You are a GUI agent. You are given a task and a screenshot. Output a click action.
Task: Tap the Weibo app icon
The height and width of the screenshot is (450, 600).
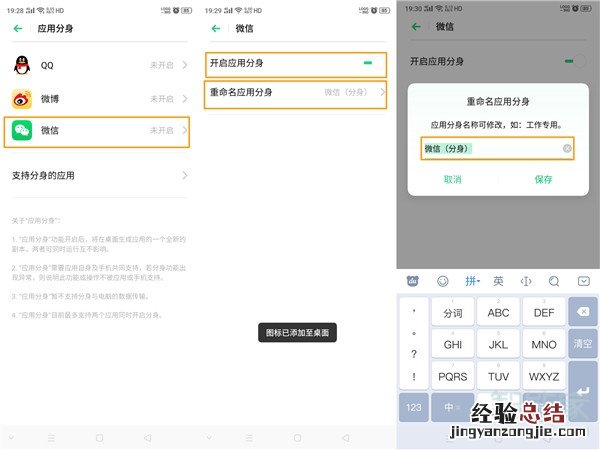[22, 99]
